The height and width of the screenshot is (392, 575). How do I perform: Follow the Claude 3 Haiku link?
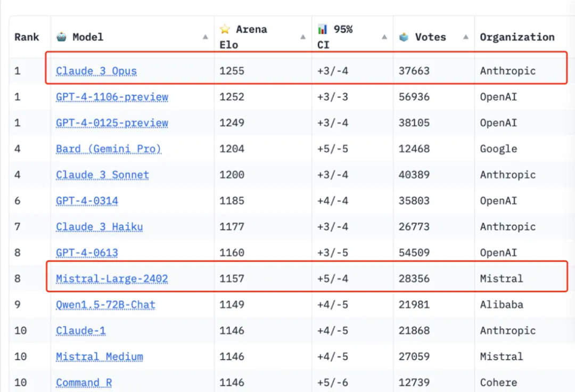[x=99, y=227]
